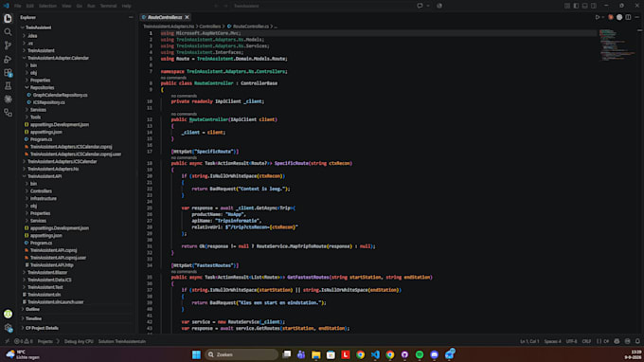
Task: Toggle primary side bar layout button
Action: pyautogui.click(x=576, y=6)
